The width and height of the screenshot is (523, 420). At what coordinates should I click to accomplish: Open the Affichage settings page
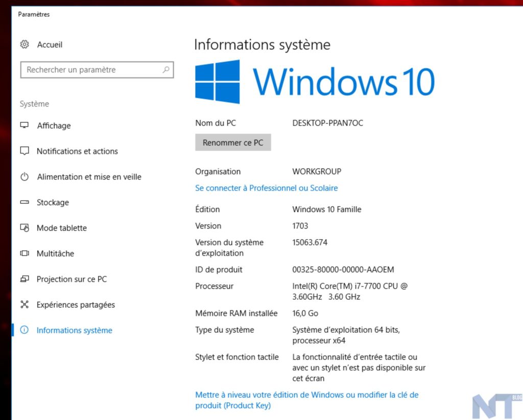(54, 126)
